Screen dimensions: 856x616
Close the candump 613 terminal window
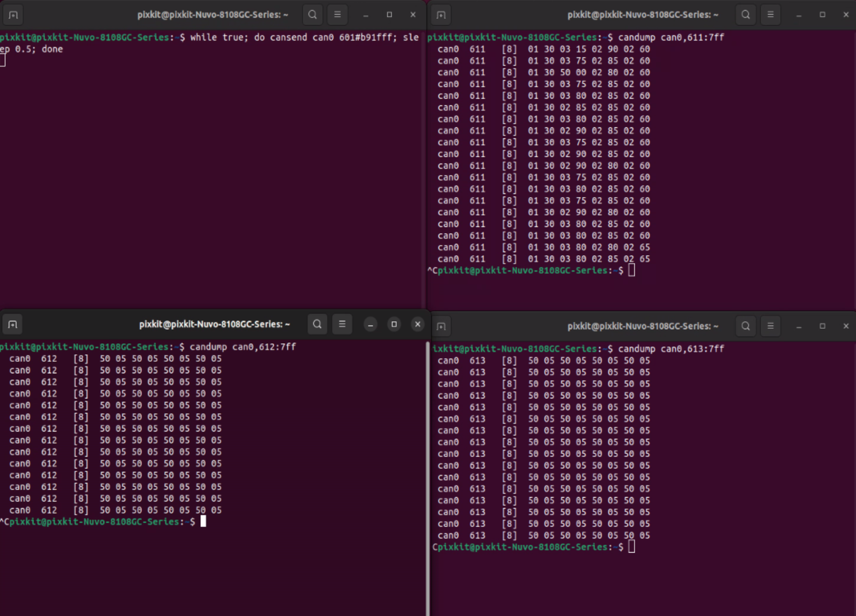(x=846, y=326)
